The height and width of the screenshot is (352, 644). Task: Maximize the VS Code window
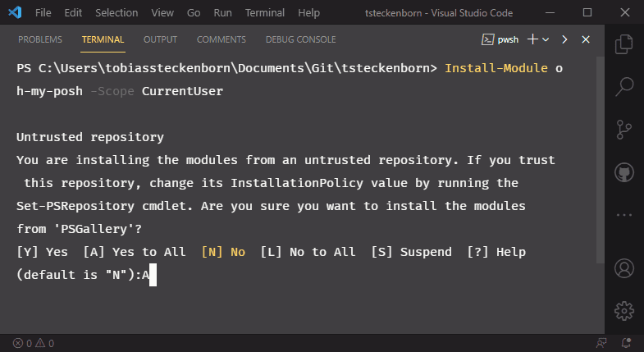pyautogui.click(x=587, y=12)
